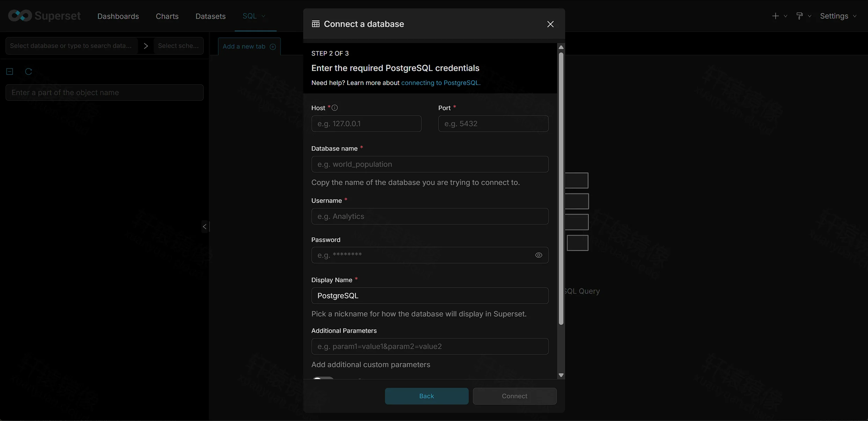
Task: Go to the Dashboards menu
Action: (x=118, y=16)
